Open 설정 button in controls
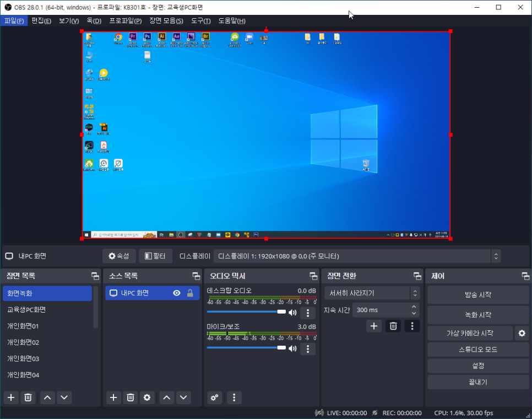532x419 pixels. 477,366
